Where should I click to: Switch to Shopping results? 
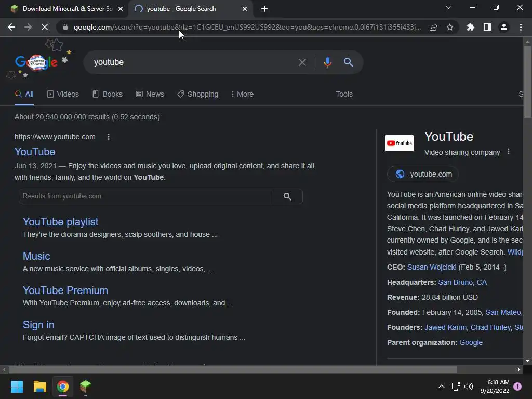[x=198, y=95]
